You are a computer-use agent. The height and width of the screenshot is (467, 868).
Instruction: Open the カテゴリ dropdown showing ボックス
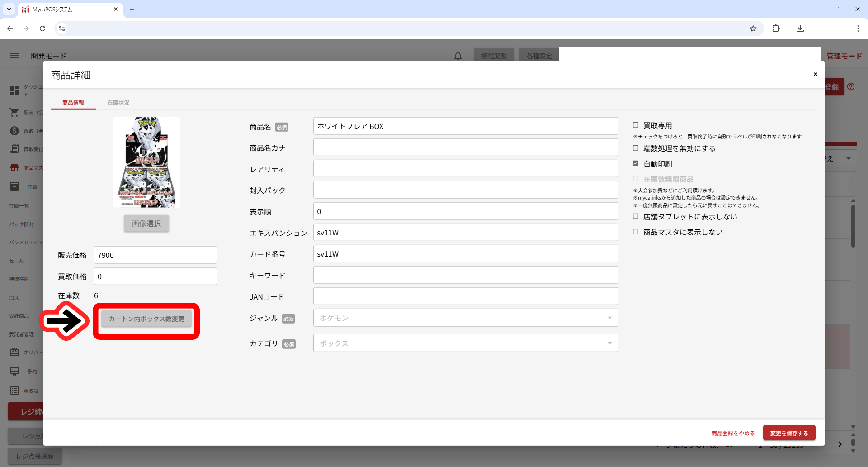click(465, 343)
